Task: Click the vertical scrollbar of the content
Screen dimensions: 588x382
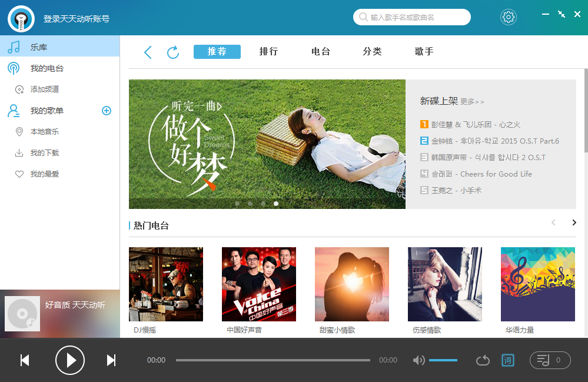Action: [x=586, y=111]
